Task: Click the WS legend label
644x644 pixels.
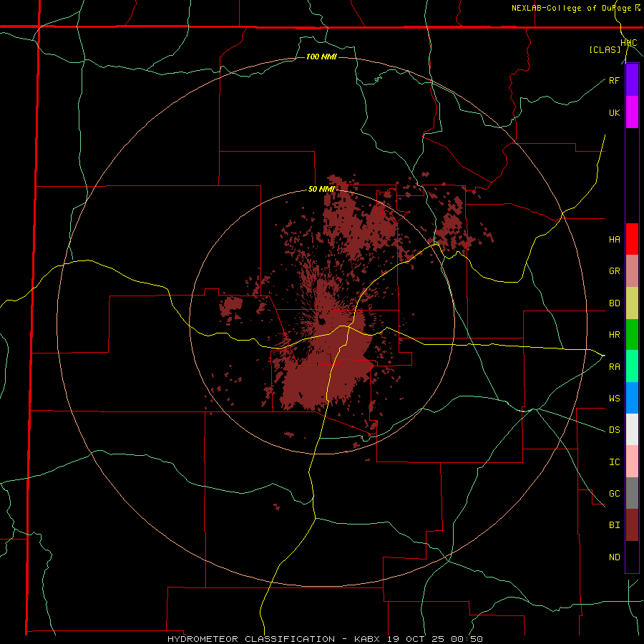Action: click(614, 398)
